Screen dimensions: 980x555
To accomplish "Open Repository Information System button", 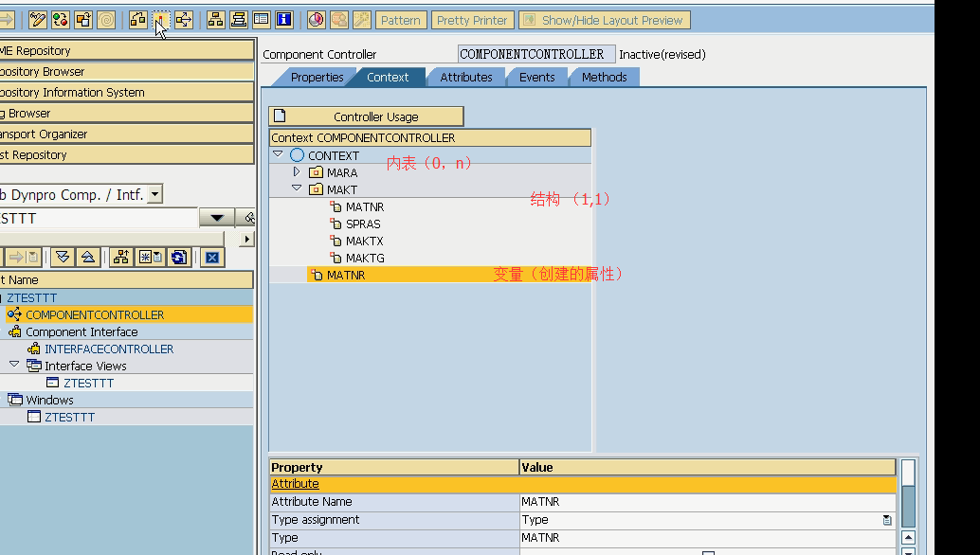I will tap(126, 93).
